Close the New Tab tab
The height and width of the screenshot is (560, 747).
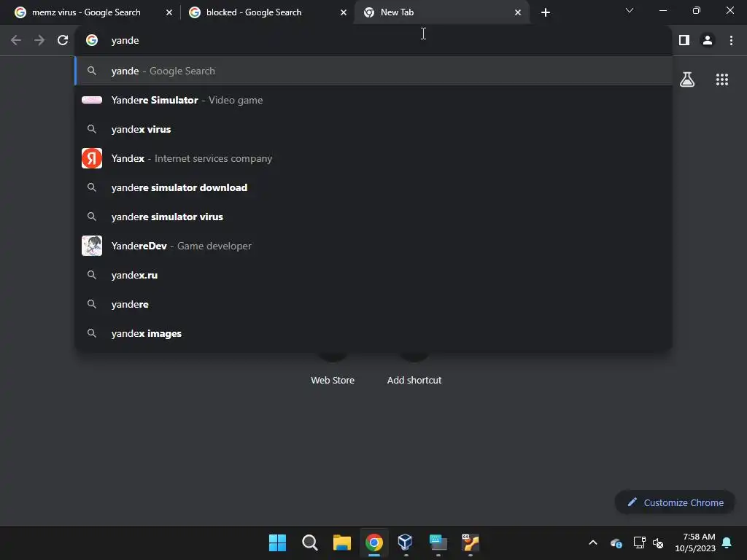click(x=518, y=12)
